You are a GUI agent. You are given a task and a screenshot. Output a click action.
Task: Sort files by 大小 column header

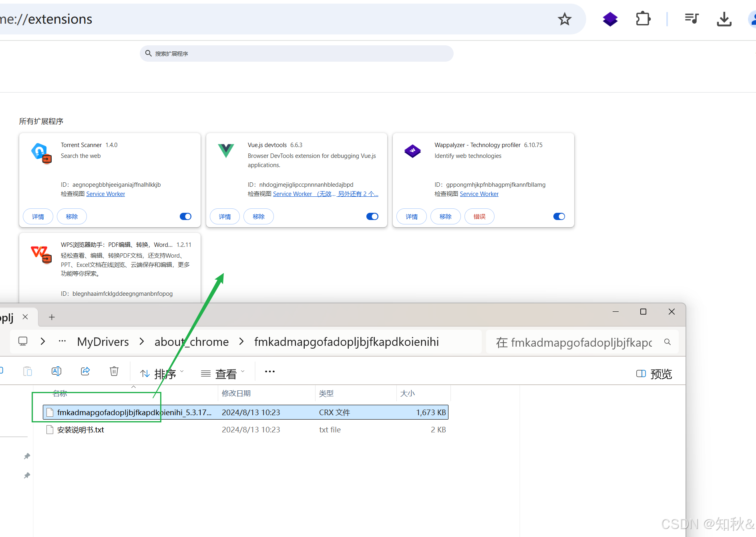408,394
